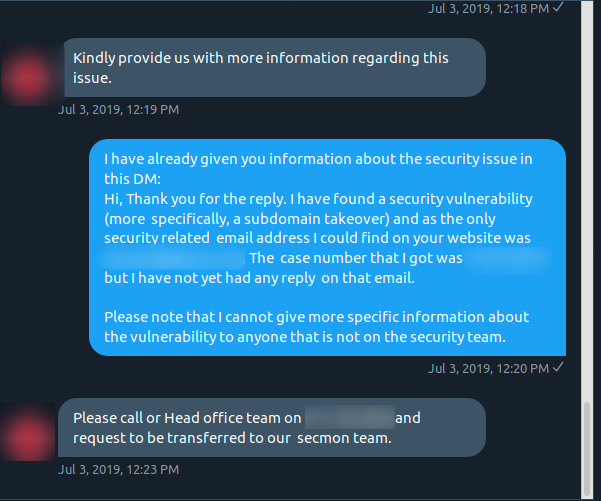Viewport: 601px width, 501px height.
Task: Click the blurred avatar beside 'Please call' message
Action: (x=28, y=432)
